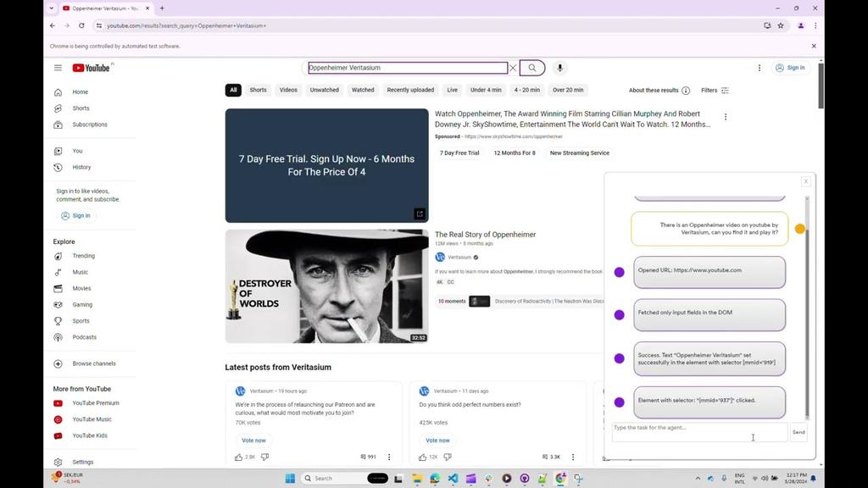This screenshot has height=488, width=868.
Task: Like the Patreon post with 2.8K likes
Action: pyautogui.click(x=238, y=457)
